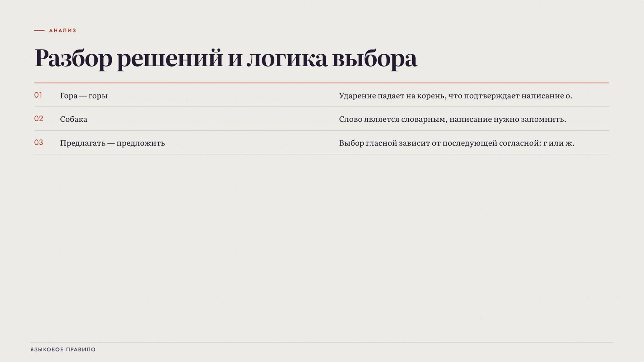This screenshot has height=362, width=644.
Task: Click the row number "02"
Action: click(x=39, y=119)
